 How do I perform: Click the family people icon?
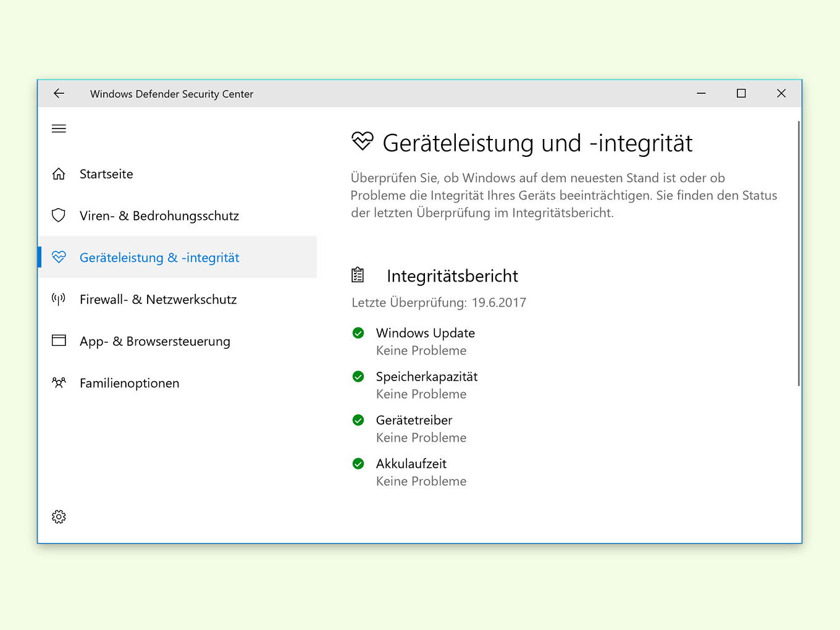point(59,383)
